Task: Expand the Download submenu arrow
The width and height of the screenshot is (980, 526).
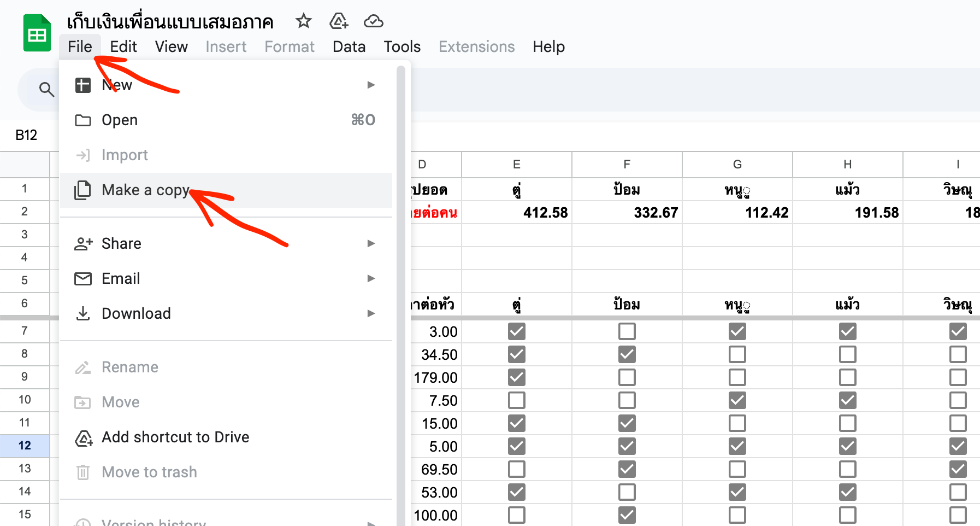Action: click(x=371, y=313)
